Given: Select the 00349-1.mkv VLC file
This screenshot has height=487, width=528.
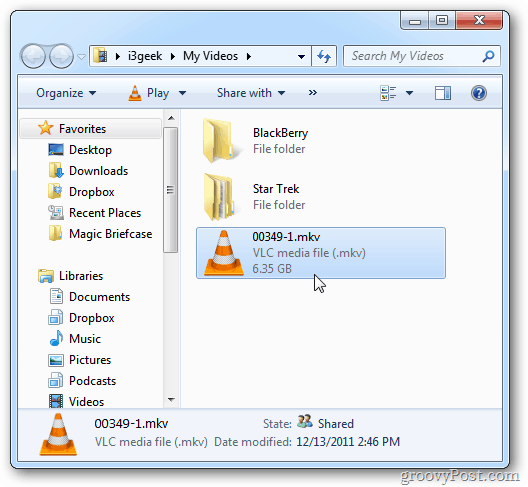Looking at the screenshot, I should pos(321,253).
